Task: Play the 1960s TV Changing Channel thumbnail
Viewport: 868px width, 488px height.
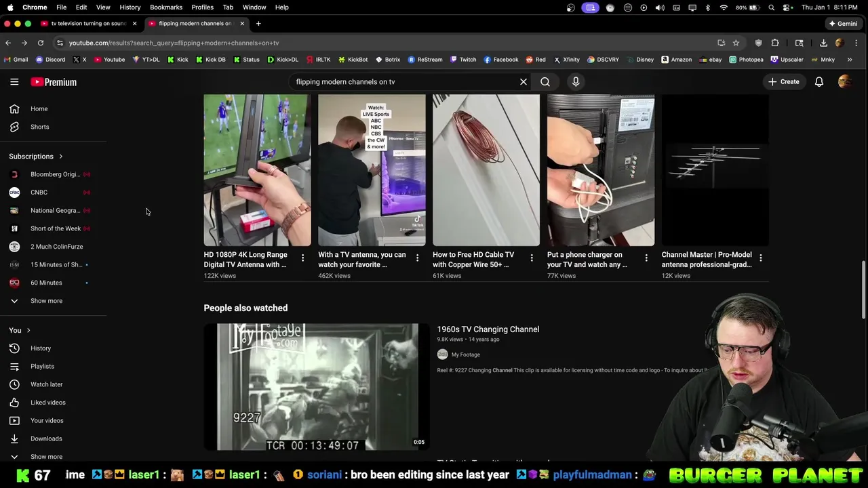Action: (317, 387)
